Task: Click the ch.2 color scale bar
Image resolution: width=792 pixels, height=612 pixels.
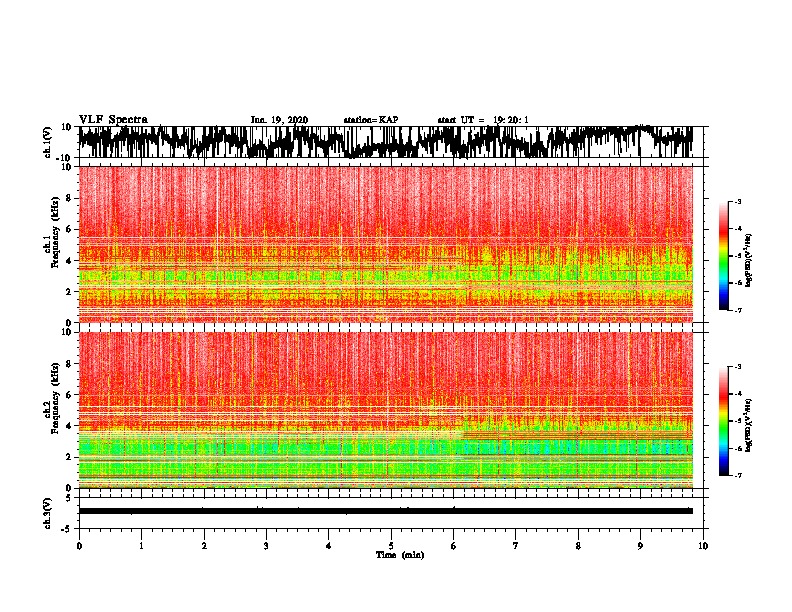Action: point(724,421)
